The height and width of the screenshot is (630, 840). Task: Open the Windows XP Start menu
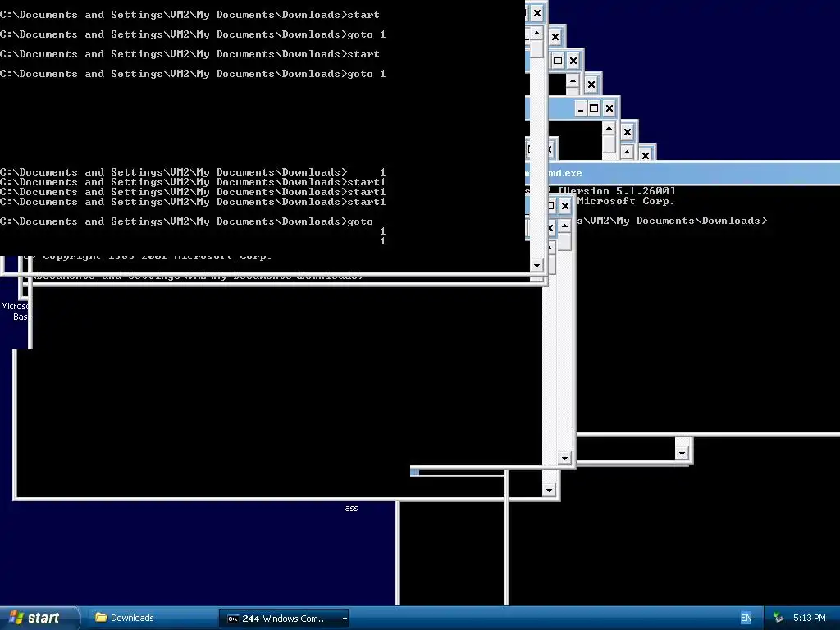pyautogui.click(x=39, y=618)
